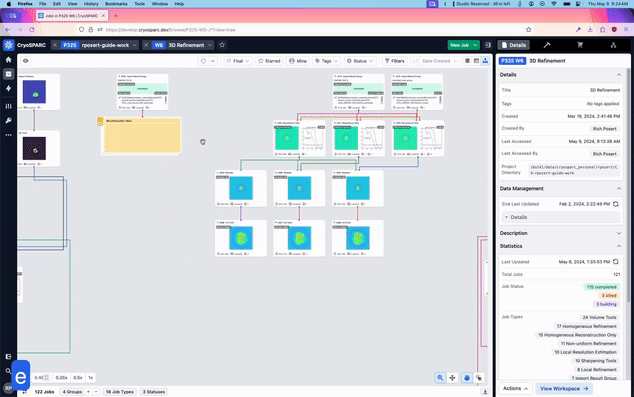Open the History menu in menu bar
Viewport: 634px width, 397px height.
[91, 4]
